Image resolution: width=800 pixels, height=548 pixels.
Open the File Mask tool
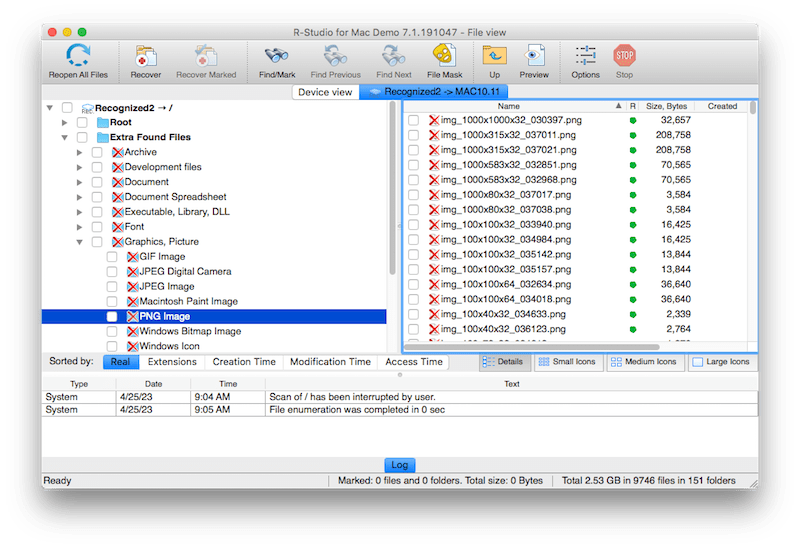click(444, 56)
